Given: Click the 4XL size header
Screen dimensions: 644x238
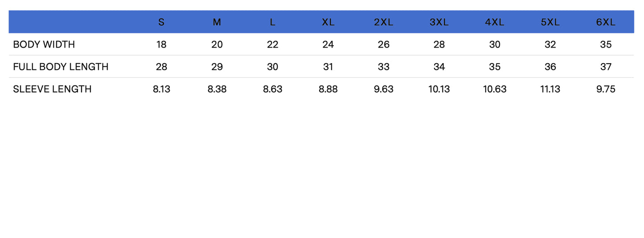Looking at the screenshot, I should [495, 22].
